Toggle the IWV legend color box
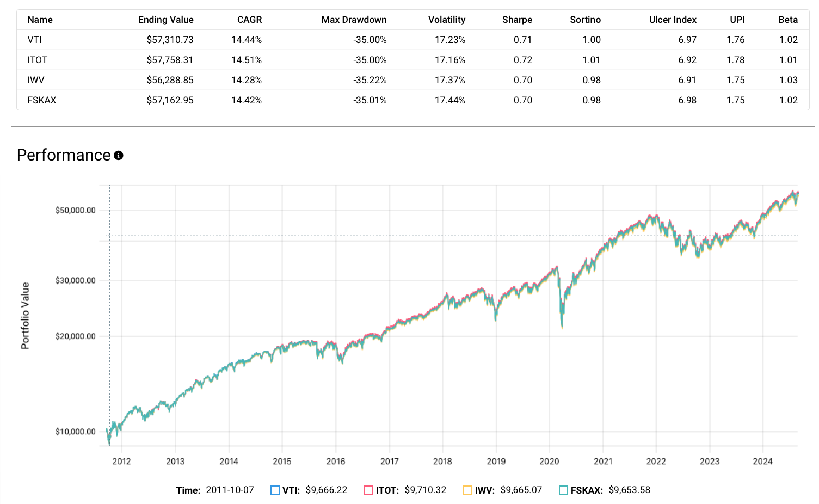Image resolution: width=819 pixels, height=504 pixels. tap(467, 490)
